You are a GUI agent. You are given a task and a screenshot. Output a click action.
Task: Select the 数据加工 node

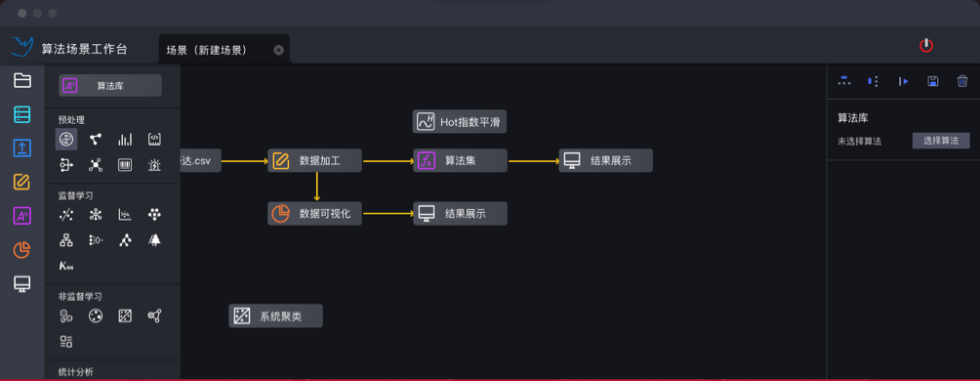[314, 161]
